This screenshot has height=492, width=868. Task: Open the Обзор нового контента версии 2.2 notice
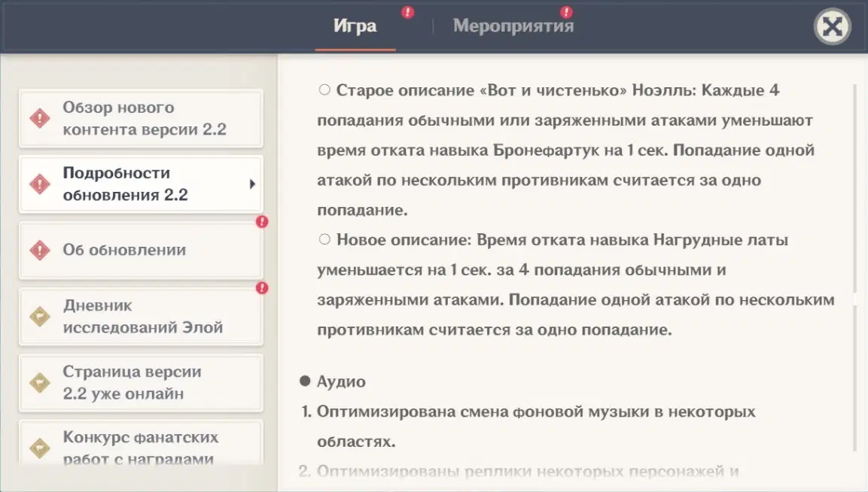click(x=144, y=118)
